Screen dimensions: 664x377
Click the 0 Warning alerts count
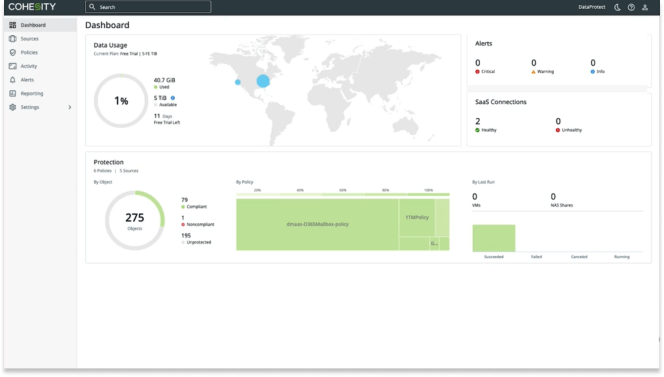click(534, 63)
